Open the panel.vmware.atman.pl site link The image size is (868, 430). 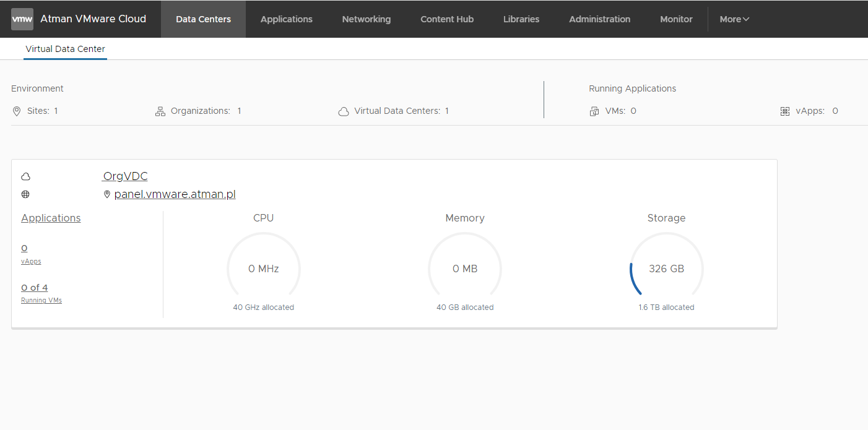click(x=175, y=194)
